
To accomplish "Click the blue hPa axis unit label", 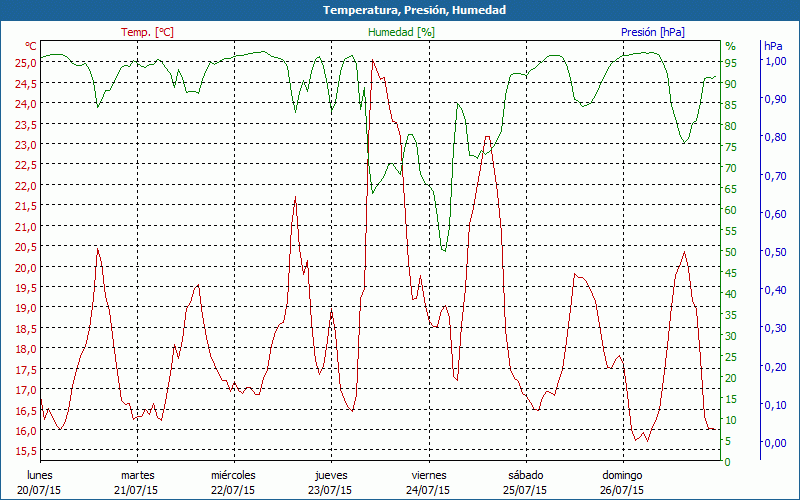I will (x=773, y=46).
